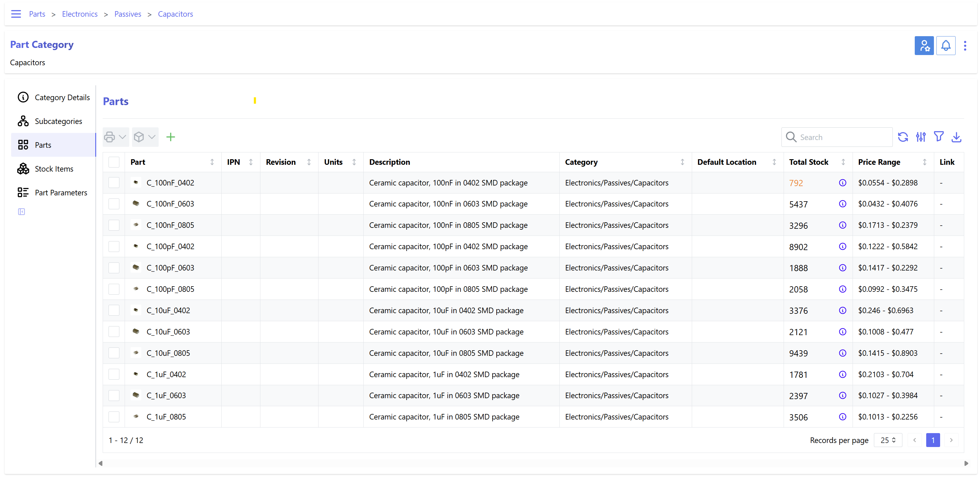
Task: Click the notification bell icon
Action: click(946, 46)
